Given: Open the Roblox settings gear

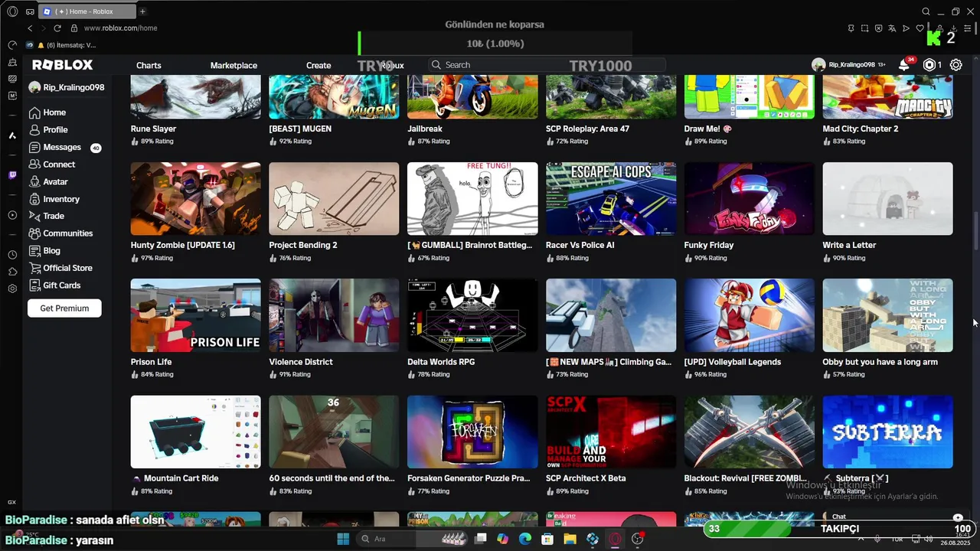Looking at the screenshot, I should pos(956,65).
